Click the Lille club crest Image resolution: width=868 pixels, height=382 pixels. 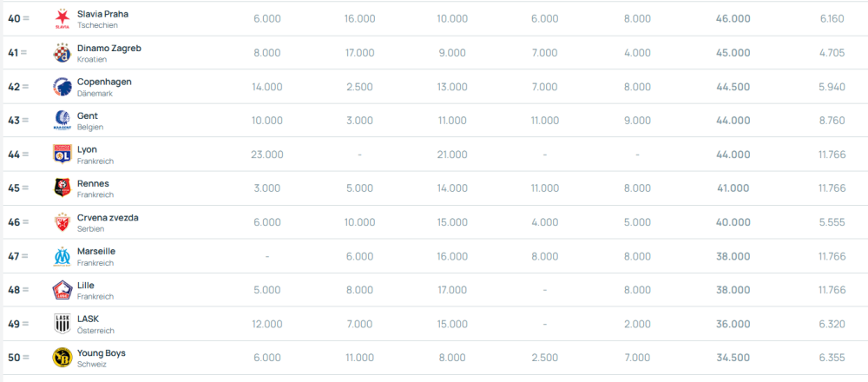62,290
